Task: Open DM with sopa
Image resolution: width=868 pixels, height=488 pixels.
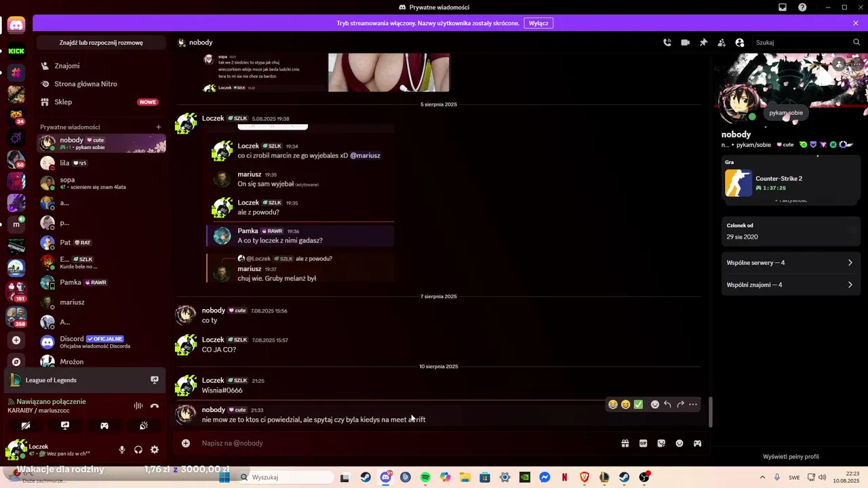Action: [101, 183]
